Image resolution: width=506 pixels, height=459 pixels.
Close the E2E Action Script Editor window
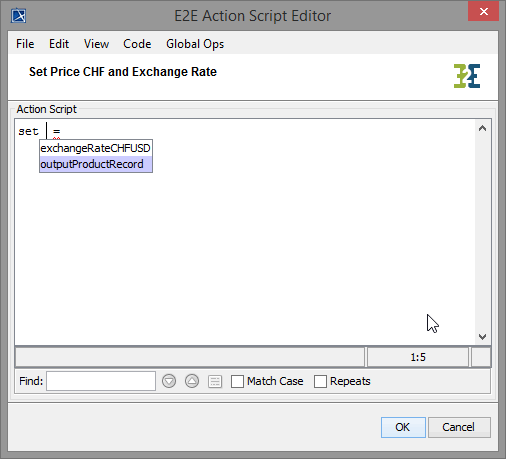[483, 12]
